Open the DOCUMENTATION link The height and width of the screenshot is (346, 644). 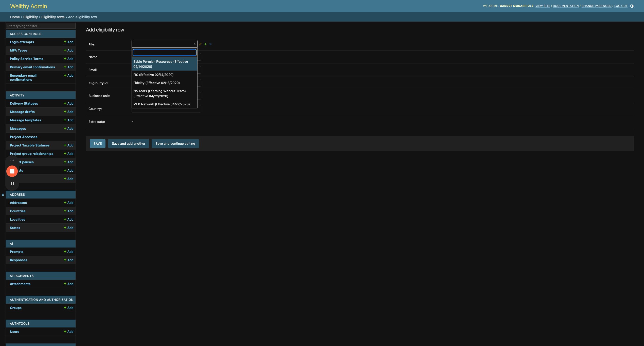coord(566,6)
